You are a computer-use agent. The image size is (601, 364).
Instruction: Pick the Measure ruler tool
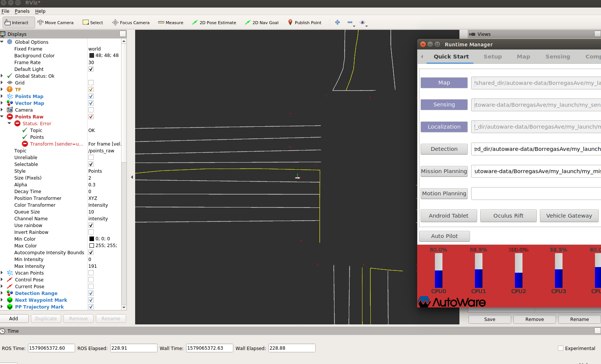(x=171, y=23)
